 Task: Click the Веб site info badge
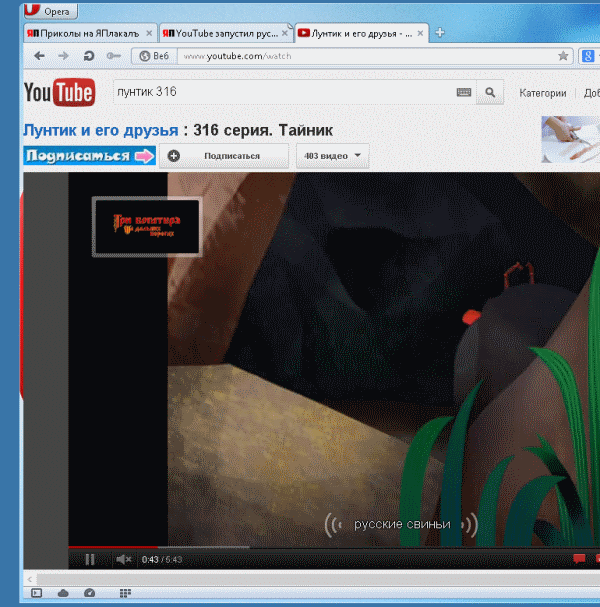[x=154, y=56]
